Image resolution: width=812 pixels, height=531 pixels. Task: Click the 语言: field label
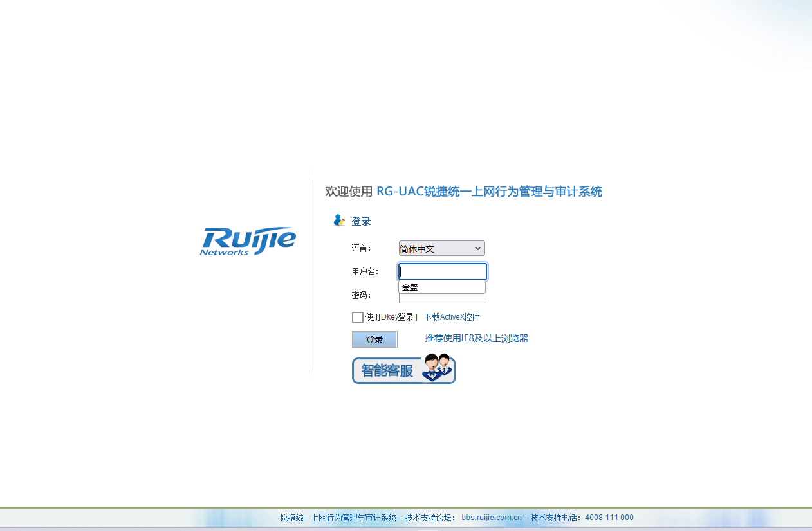[x=361, y=248]
